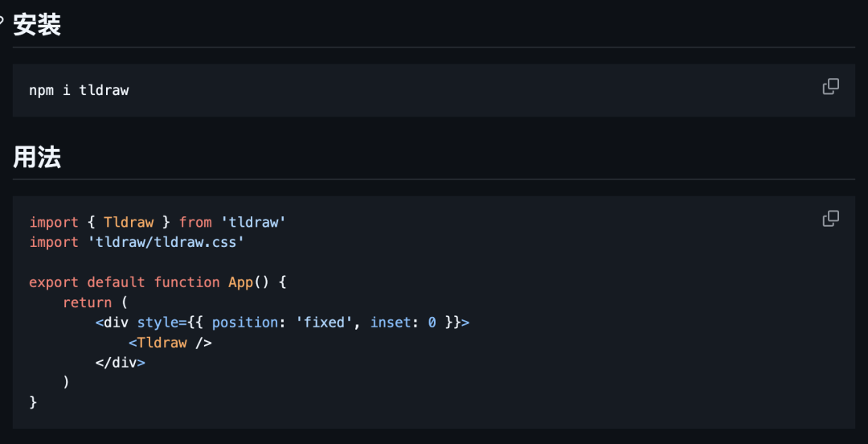Click the <Tldraw /> component tag

tap(170, 343)
